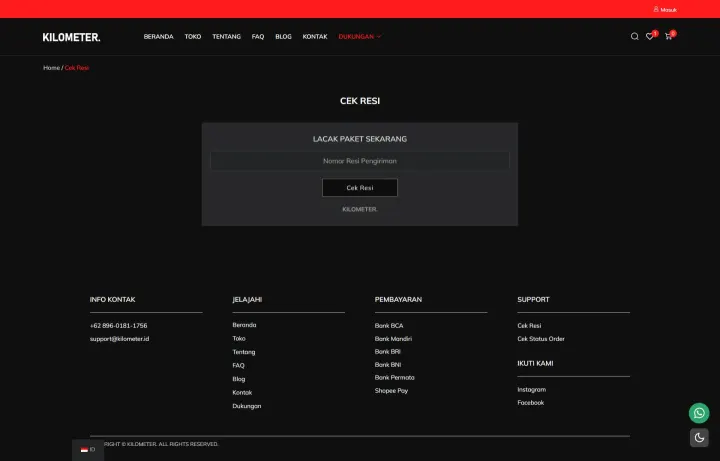Image resolution: width=720 pixels, height=461 pixels.
Task: Click the INFO KONTAK footer heading
Action: pos(112,299)
